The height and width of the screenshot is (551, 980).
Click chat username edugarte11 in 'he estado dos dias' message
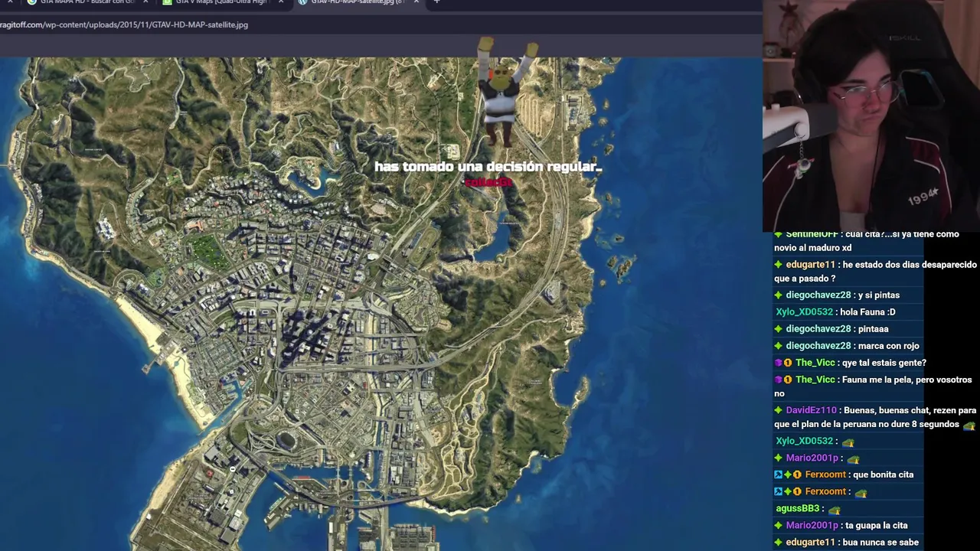[x=810, y=265]
